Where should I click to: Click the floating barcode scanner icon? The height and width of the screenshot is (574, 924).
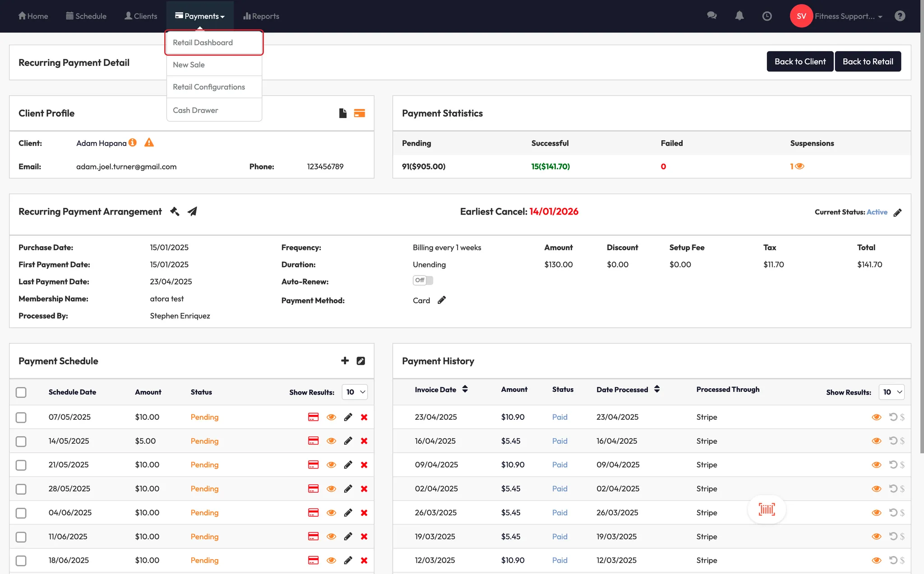pyautogui.click(x=767, y=510)
